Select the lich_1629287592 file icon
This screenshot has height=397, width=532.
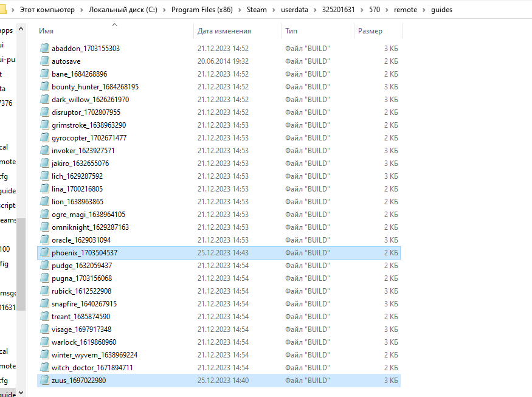click(x=44, y=176)
